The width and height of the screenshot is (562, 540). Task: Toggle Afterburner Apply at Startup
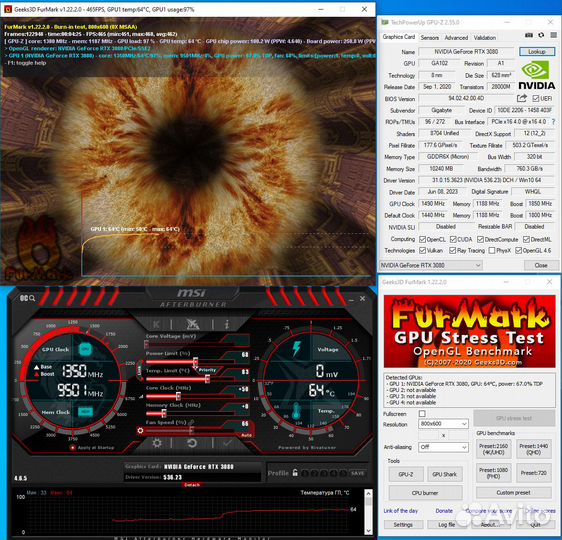[73, 448]
